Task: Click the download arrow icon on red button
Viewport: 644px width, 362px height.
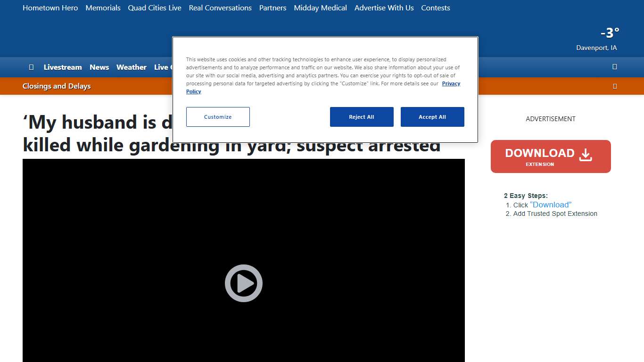Action: pos(586,154)
